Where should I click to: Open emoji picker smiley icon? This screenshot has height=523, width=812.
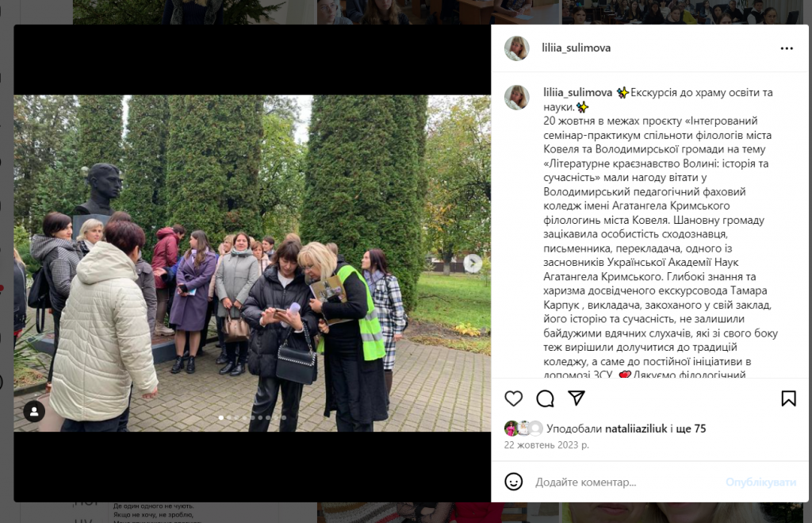pyautogui.click(x=513, y=482)
